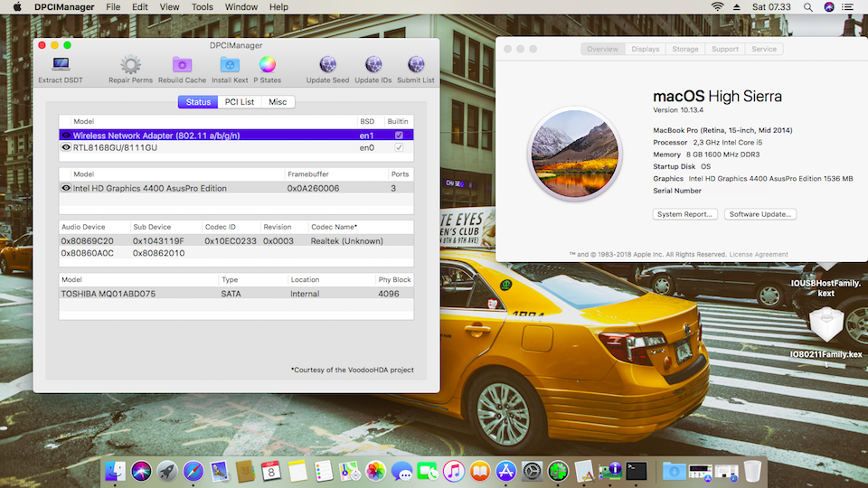The image size is (868, 488).
Task: Toggle the Builtin checkbox for RTL8168GU/8111GU
Action: (x=399, y=147)
